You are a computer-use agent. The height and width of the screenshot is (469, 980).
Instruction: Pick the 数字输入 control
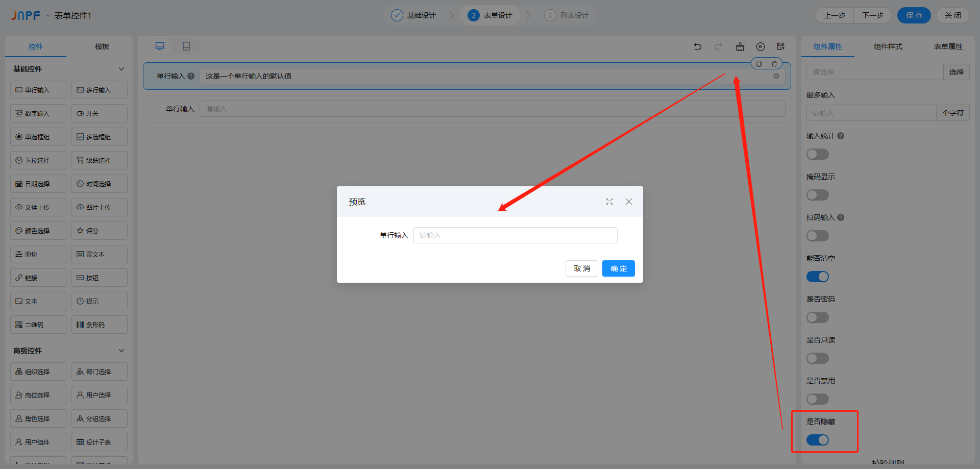tap(38, 113)
